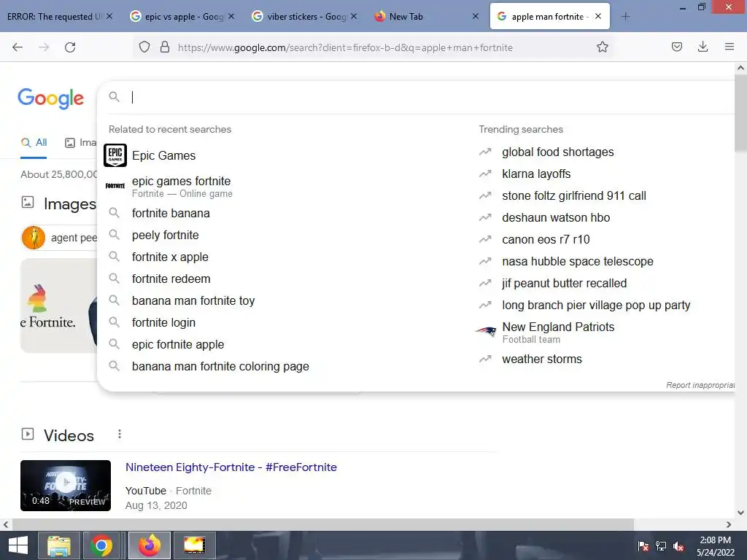Open the Action Center flag tray icon
This screenshot has height=560, width=747.
(x=643, y=546)
